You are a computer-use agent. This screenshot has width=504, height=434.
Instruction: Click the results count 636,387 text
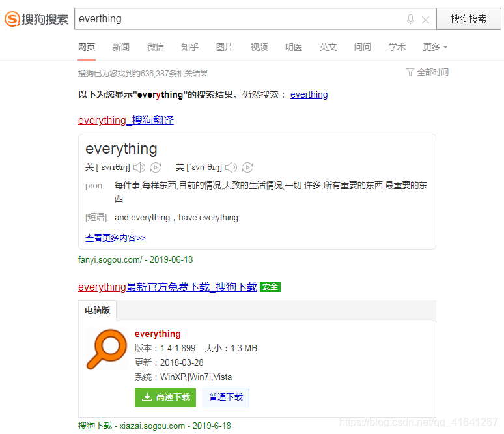pyautogui.click(x=143, y=74)
